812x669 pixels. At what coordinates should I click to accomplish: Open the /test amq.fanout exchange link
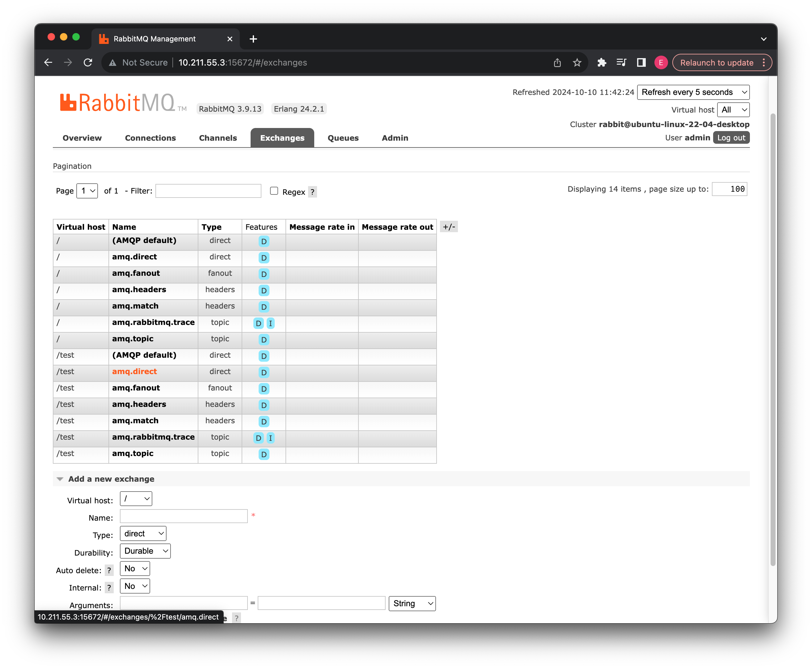coord(136,388)
